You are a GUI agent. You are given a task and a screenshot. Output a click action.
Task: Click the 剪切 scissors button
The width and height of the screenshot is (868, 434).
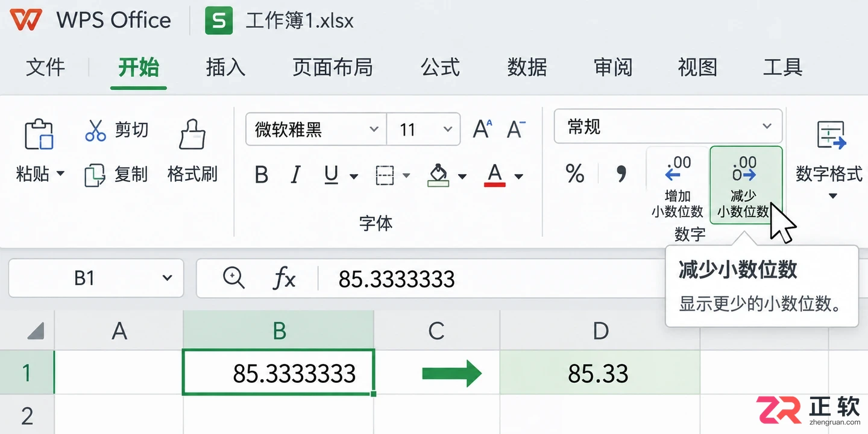117,130
